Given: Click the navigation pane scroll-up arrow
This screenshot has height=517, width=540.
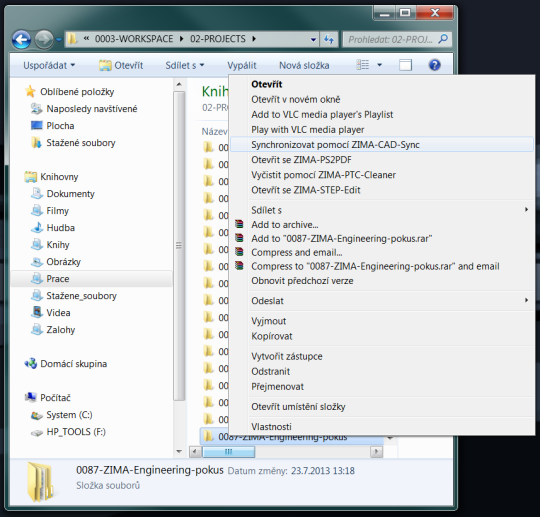Looking at the screenshot, I should pos(179,84).
